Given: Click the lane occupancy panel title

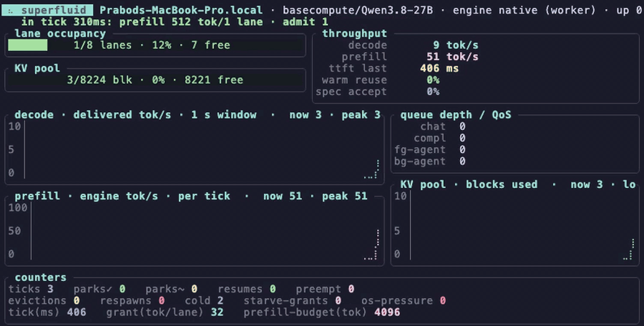Looking at the screenshot, I should [60, 33].
